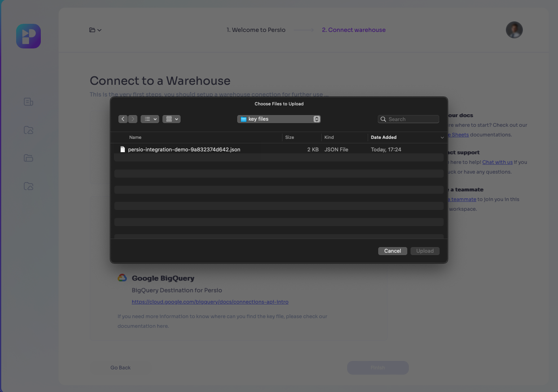The image size is (558, 392).
Task: Click the user profile avatar
Action: click(514, 30)
